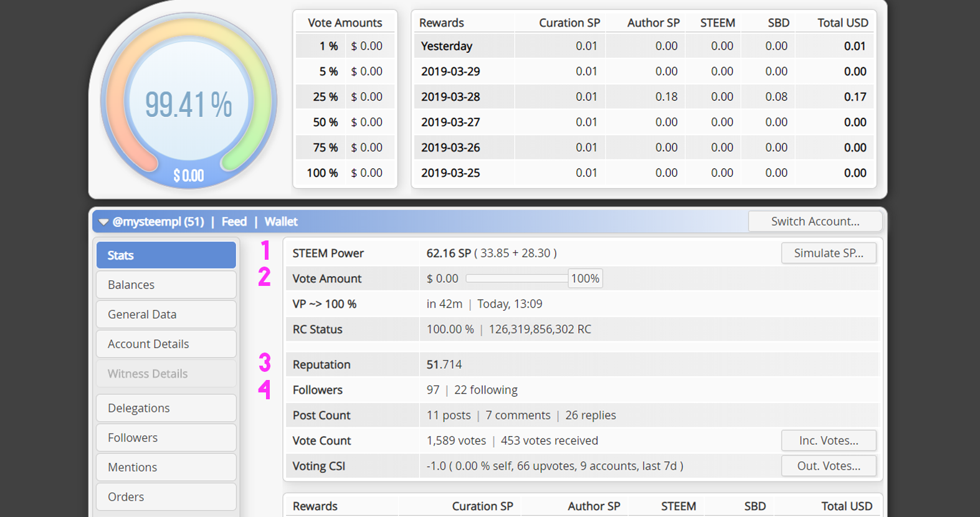The height and width of the screenshot is (517, 980).
Task: Click the Switch Account... button
Action: tap(815, 221)
